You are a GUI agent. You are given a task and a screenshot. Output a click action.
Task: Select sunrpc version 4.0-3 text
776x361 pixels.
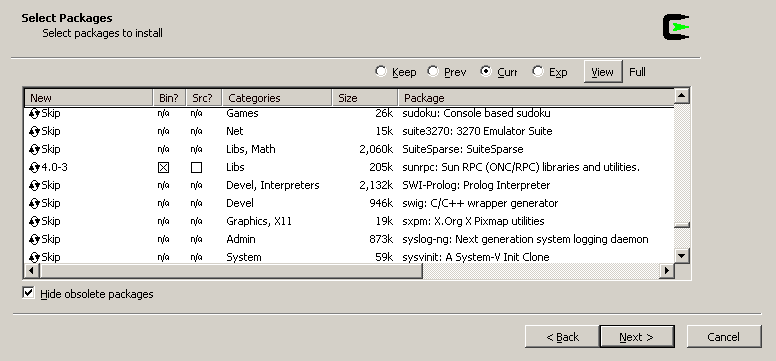click(54, 167)
